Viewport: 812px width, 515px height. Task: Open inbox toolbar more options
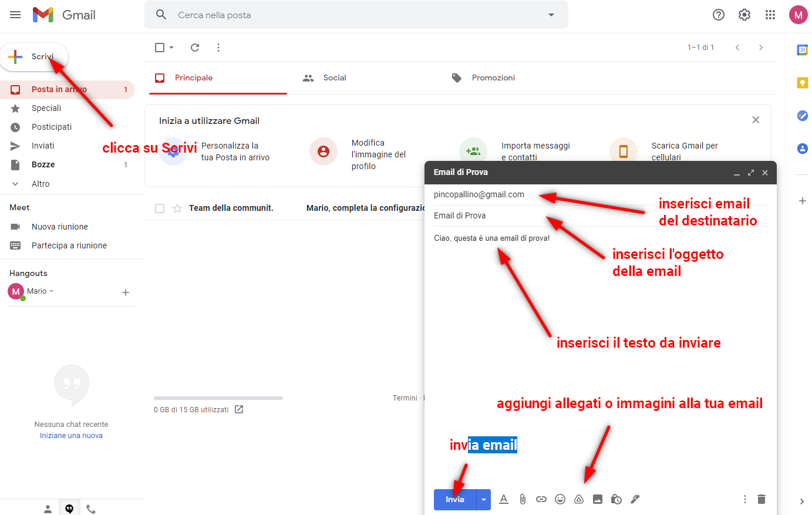point(218,48)
